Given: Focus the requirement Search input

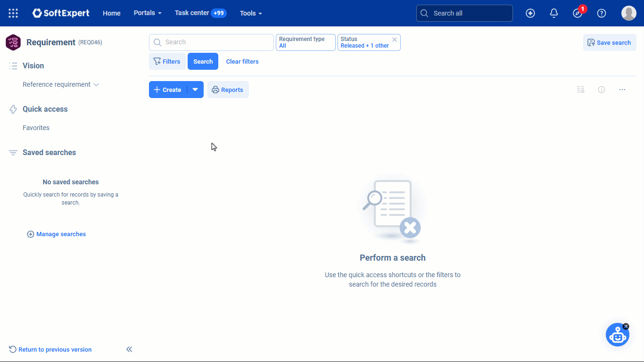Looking at the screenshot, I should 211,42.
